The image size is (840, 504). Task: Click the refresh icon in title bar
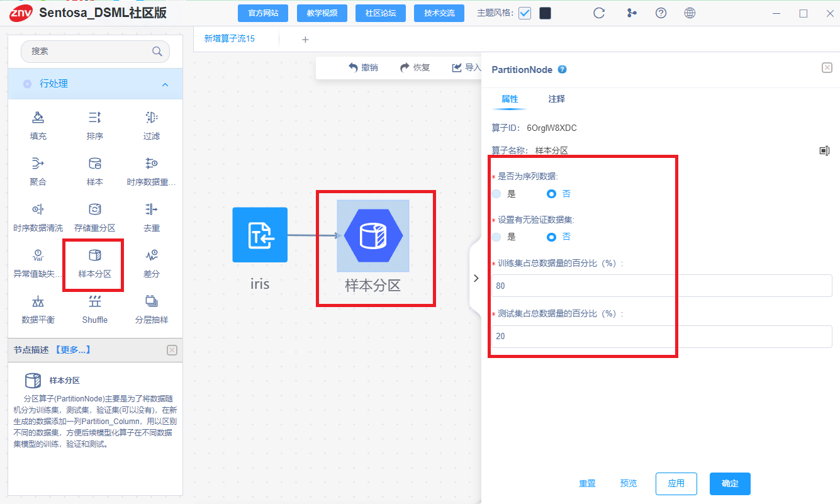click(599, 13)
